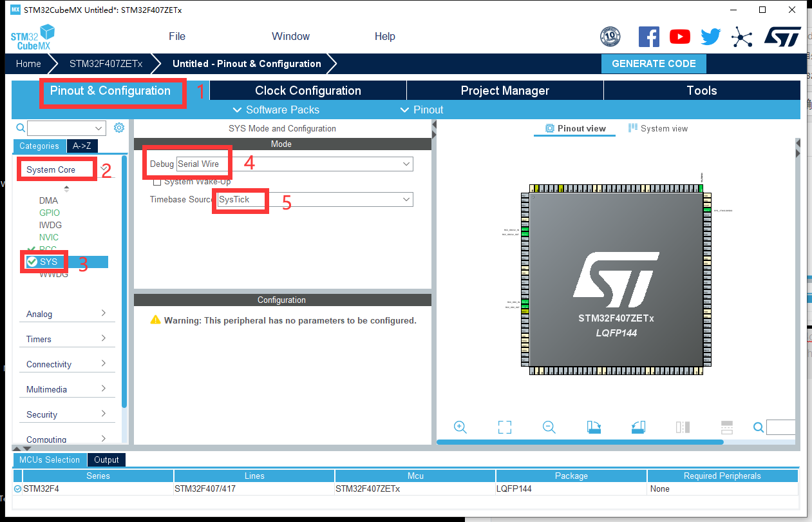This screenshot has width=812, height=522.
Task: Click the STM32F4 row selection icon
Action: coord(17,488)
